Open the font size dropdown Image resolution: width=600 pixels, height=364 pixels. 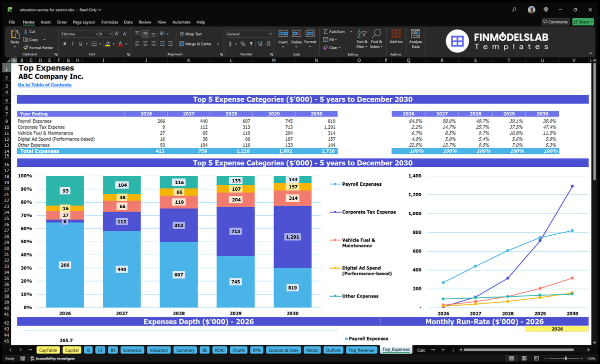tap(110, 34)
